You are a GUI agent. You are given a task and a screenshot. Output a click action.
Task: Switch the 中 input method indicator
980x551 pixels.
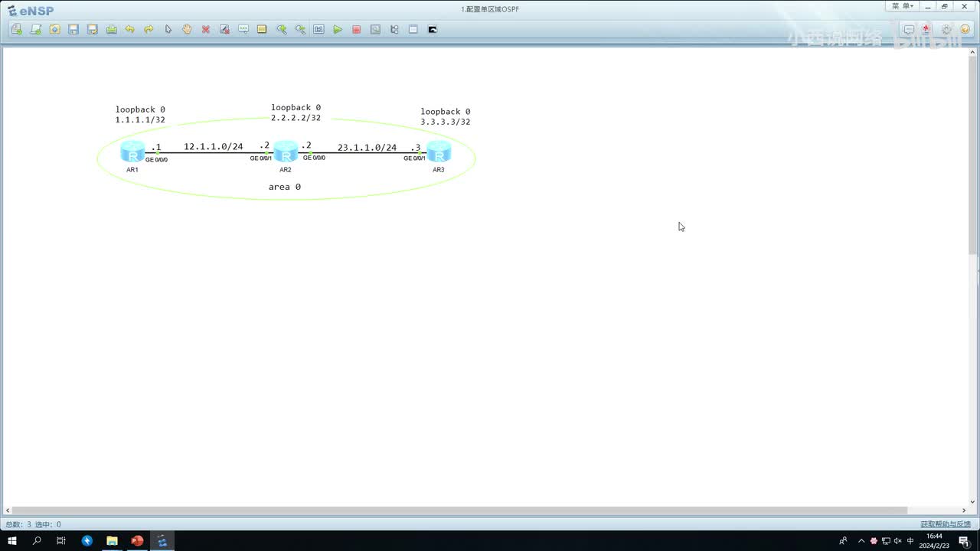click(x=910, y=540)
